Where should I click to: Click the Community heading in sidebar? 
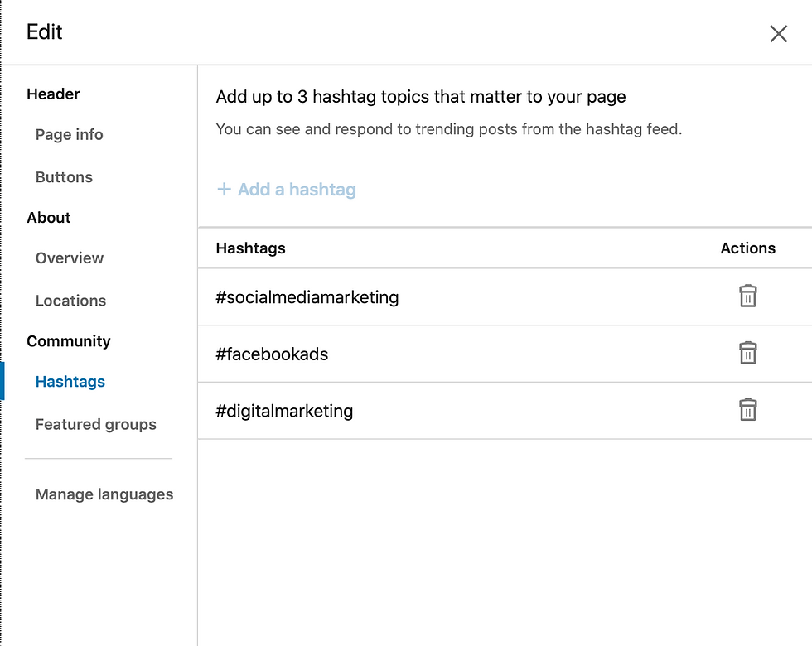coord(68,341)
